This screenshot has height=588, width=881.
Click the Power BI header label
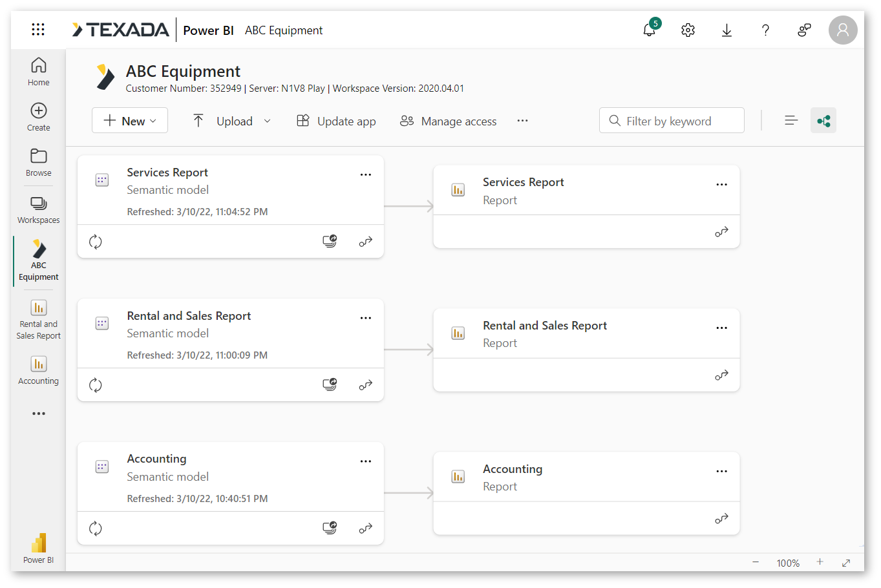coord(208,30)
